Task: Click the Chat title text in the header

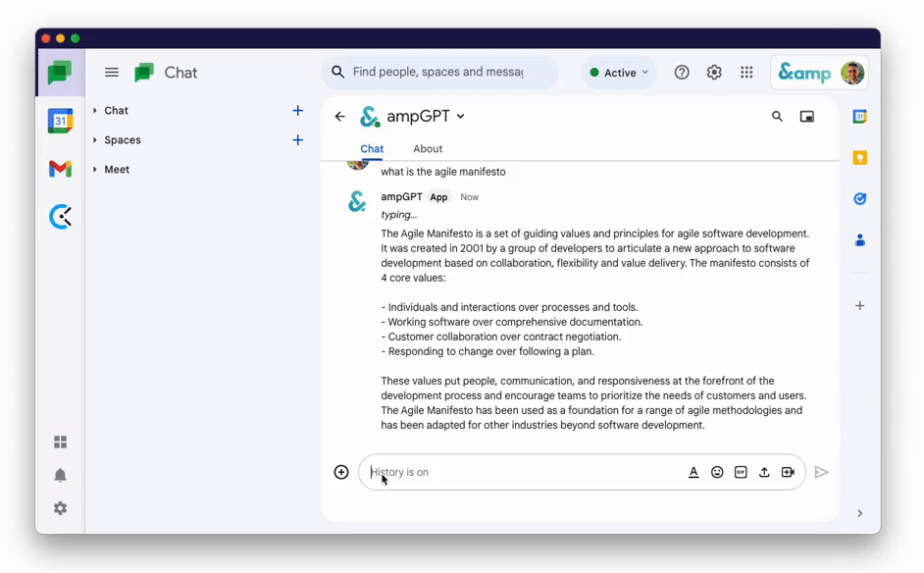Action: [180, 73]
